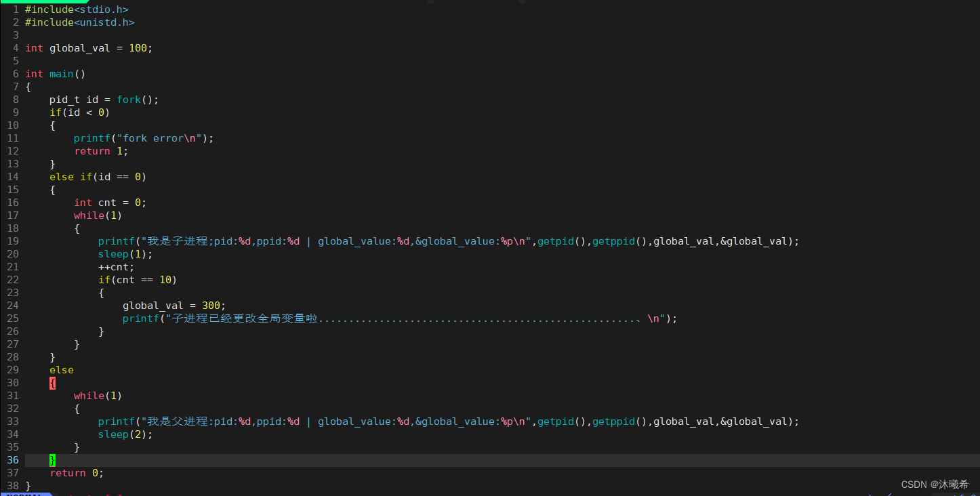The width and height of the screenshot is (980, 496).
Task: Click "return 1;" on line 12
Action: click(101, 151)
